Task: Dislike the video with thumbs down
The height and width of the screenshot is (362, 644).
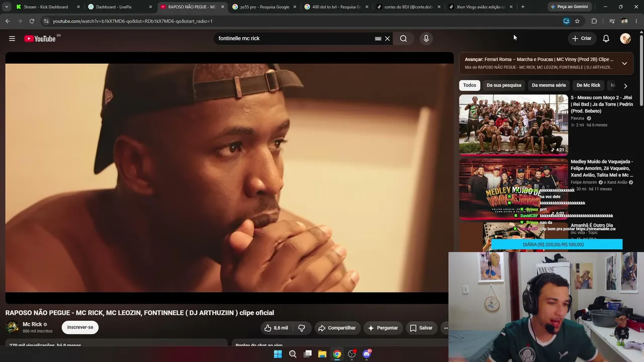Action: [x=302, y=328]
